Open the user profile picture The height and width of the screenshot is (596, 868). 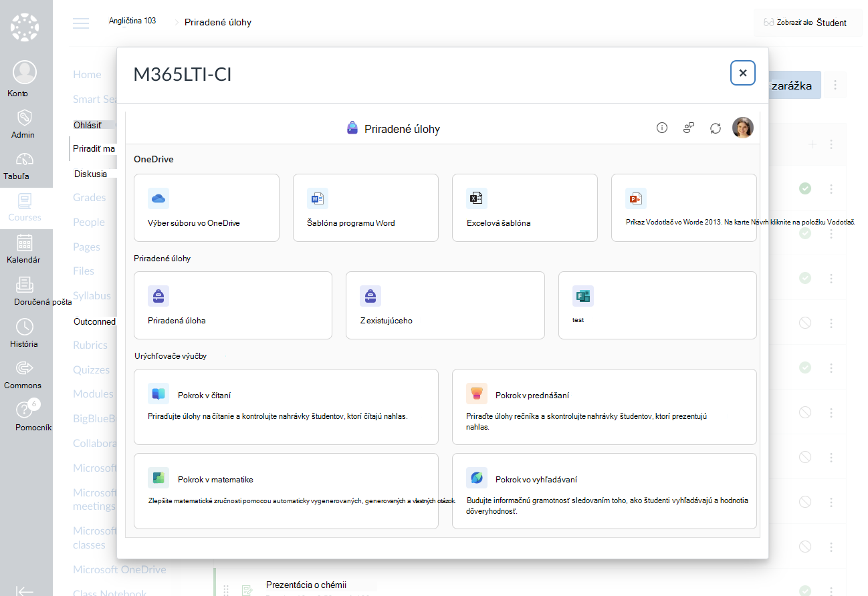[743, 128]
